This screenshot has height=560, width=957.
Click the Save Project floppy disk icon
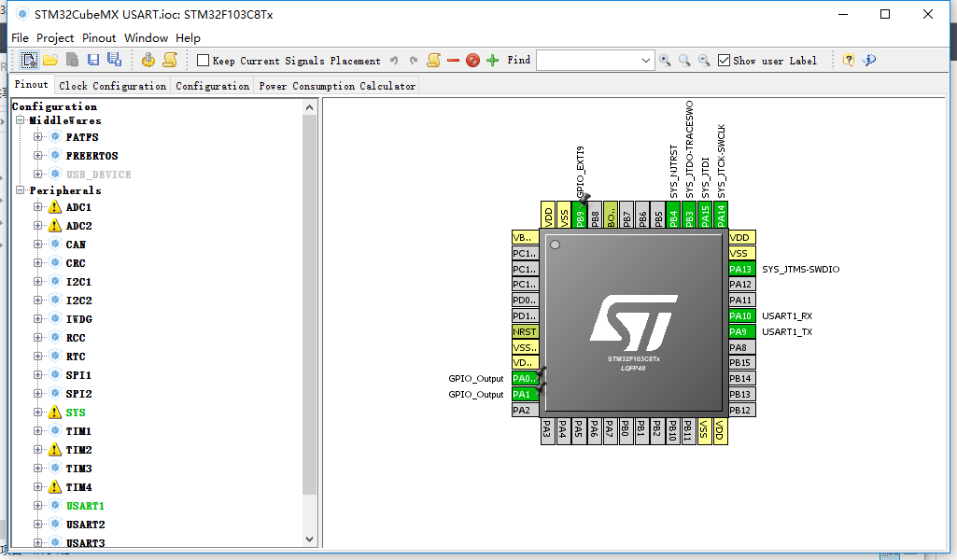[93, 60]
